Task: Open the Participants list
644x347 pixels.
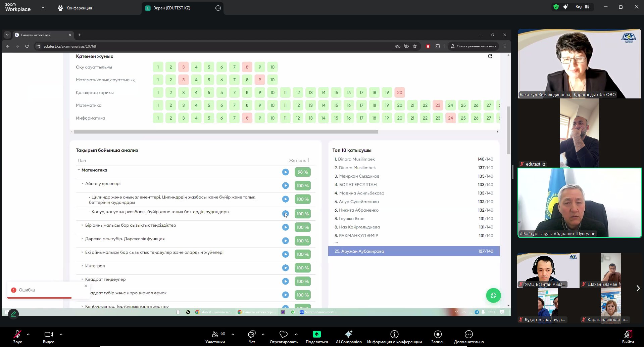Action: pos(215,337)
